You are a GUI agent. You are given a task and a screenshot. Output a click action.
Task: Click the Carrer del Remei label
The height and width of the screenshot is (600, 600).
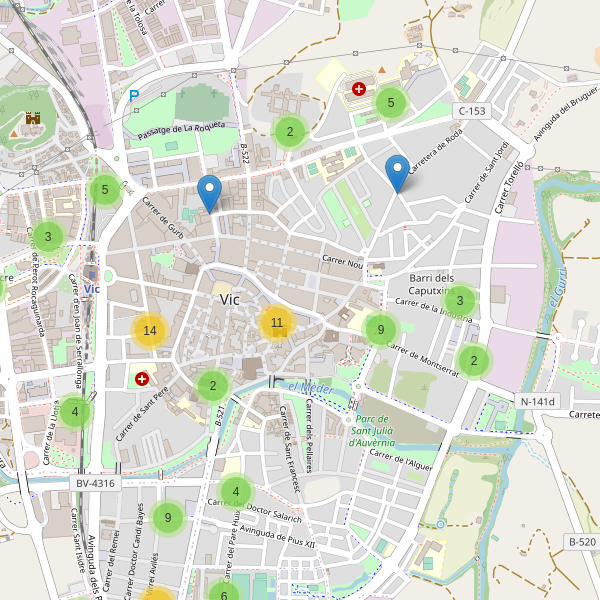point(111,561)
